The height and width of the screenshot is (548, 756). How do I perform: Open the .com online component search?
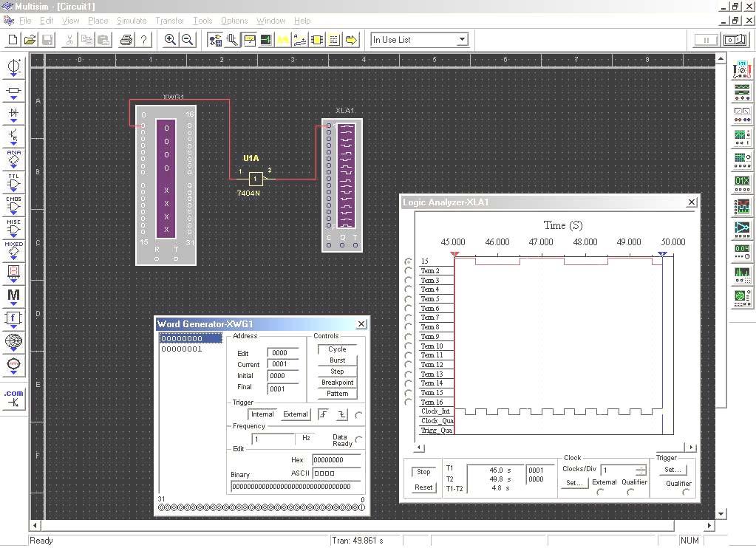pyautogui.click(x=13, y=398)
